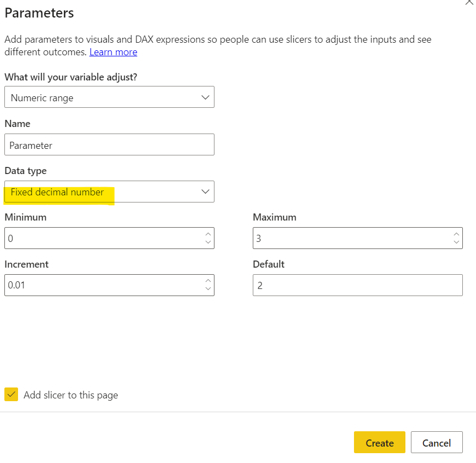476x463 pixels.
Task: Decrease the Increment value with down arrow
Action: 208,289
